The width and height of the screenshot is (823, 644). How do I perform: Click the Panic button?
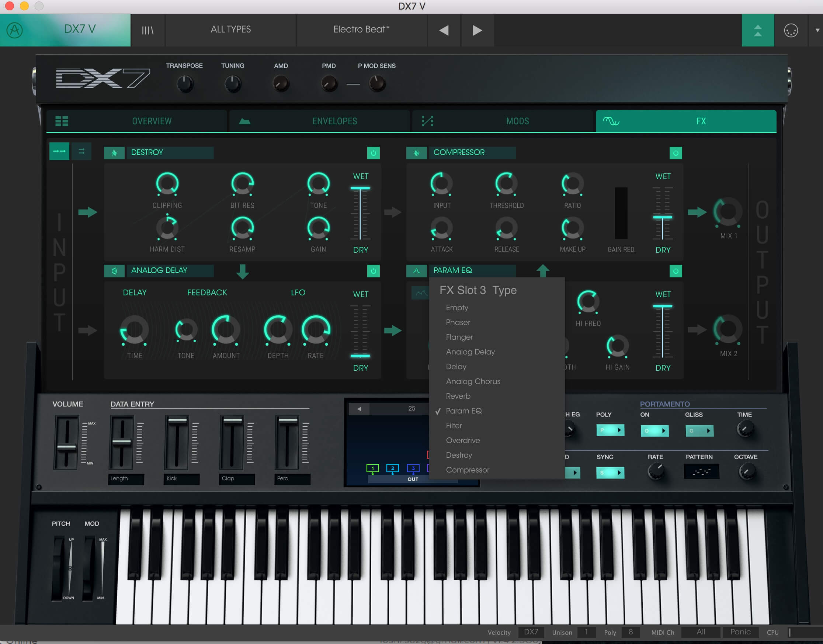740,632
